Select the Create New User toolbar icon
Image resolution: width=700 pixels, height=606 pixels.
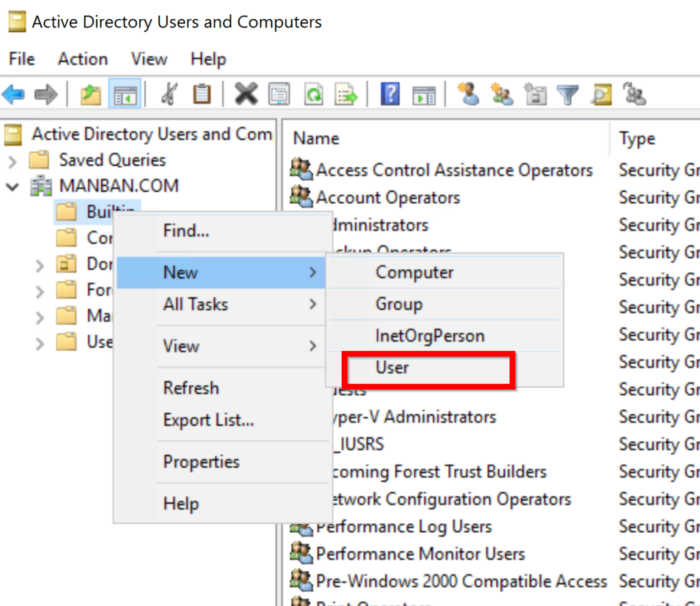pyautogui.click(x=468, y=94)
